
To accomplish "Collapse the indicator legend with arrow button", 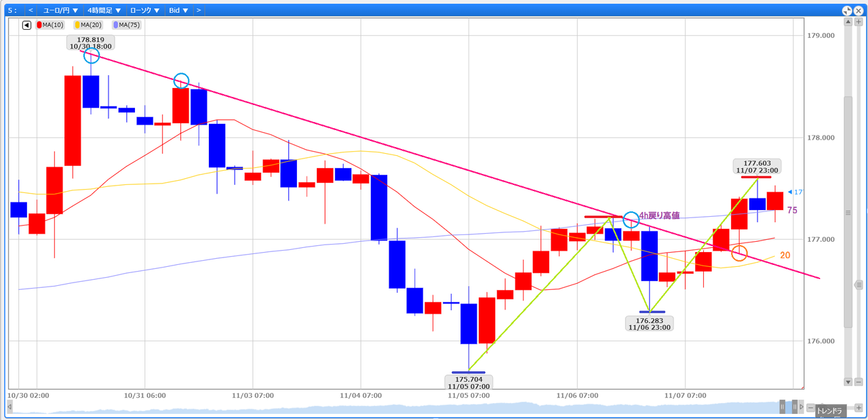I will (x=27, y=25).
